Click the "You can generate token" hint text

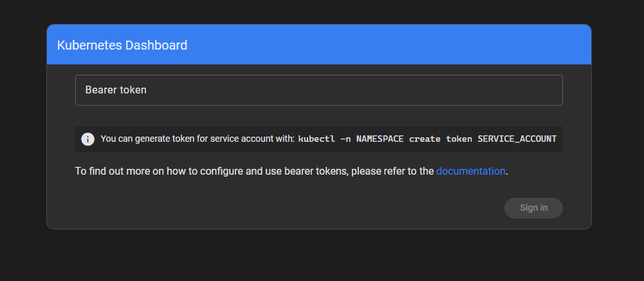[x=198, y=139]
